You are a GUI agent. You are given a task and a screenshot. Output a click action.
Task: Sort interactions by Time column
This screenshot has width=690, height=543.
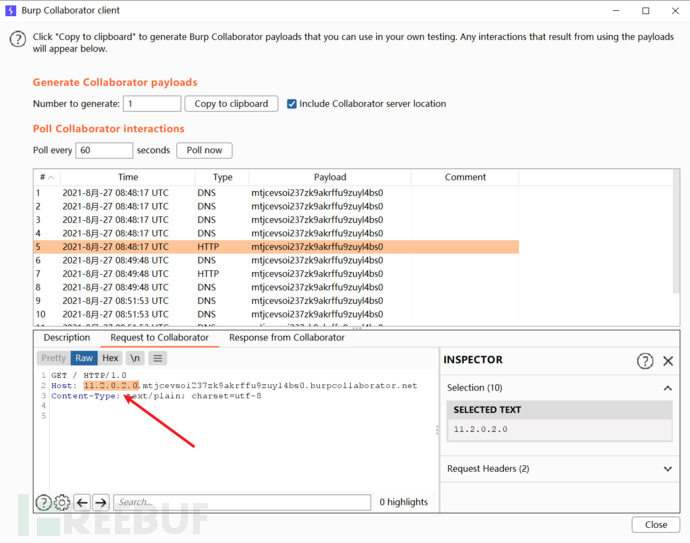click(x=128, y=177)
